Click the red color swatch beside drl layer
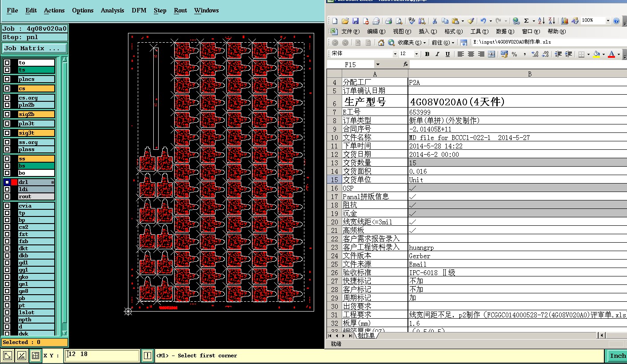The image size is (627, 364). [14, 182]
